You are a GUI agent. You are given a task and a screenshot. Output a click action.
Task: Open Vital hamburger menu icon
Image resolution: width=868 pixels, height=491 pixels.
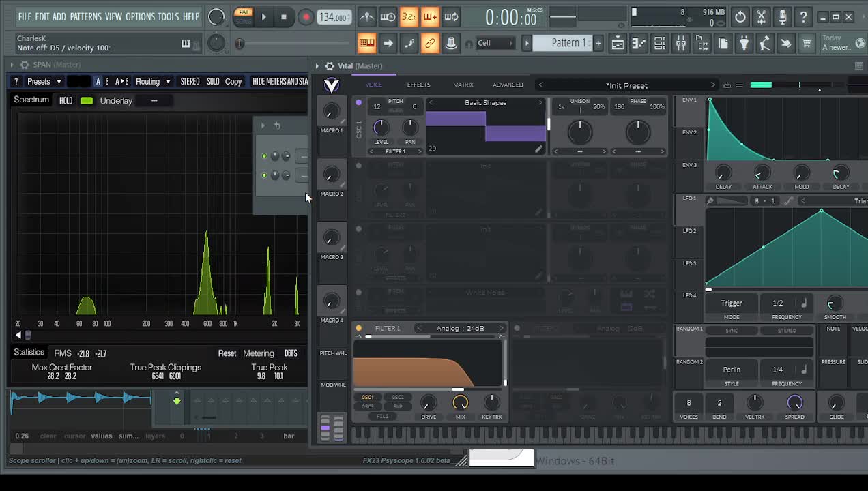coord(739,85)
